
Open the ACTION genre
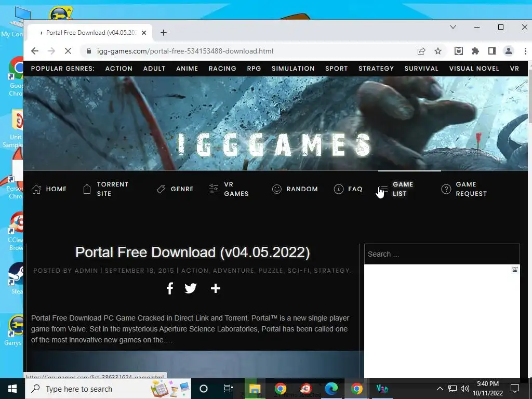(119, 69)
